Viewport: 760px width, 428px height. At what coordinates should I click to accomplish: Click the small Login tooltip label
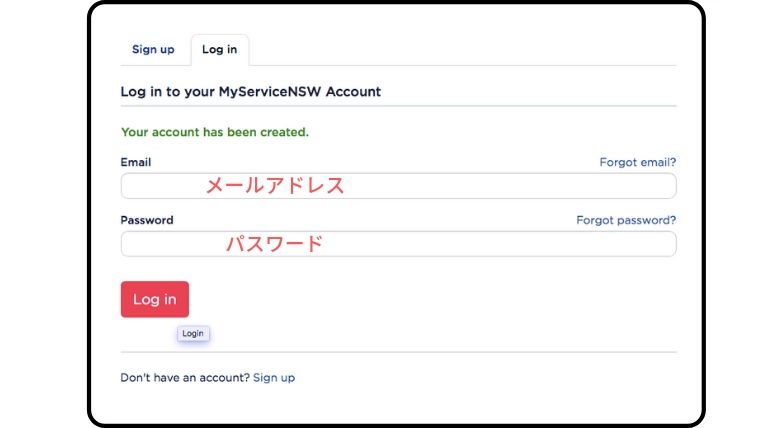point(193,333)
